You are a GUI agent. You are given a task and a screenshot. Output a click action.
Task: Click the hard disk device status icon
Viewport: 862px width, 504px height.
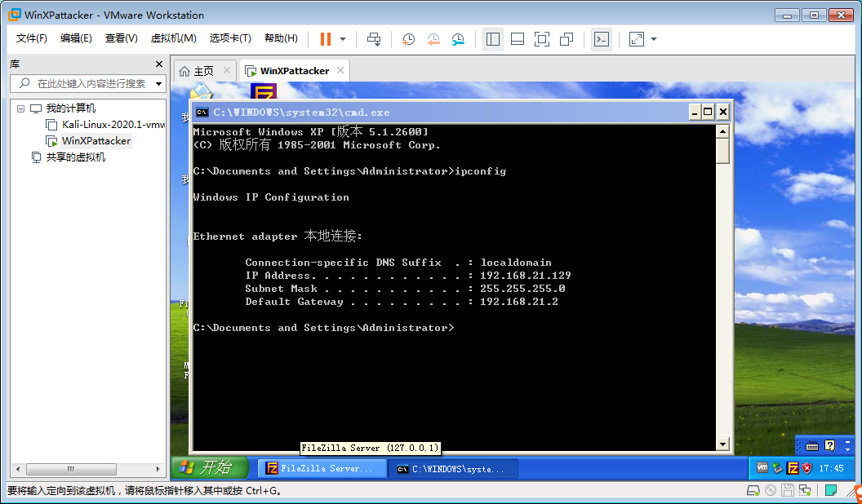753,490
